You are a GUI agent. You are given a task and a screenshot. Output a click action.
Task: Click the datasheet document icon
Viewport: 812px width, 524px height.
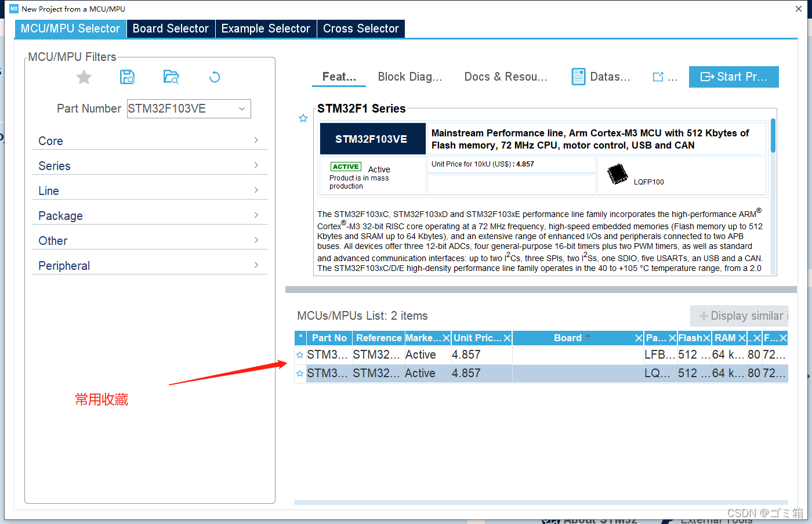578,77
